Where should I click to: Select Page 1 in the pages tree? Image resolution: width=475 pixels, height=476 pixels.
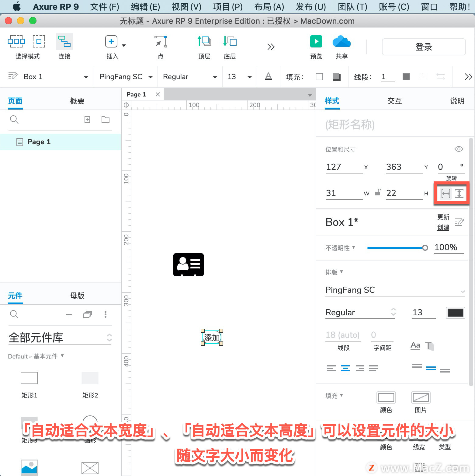point(61,142)
